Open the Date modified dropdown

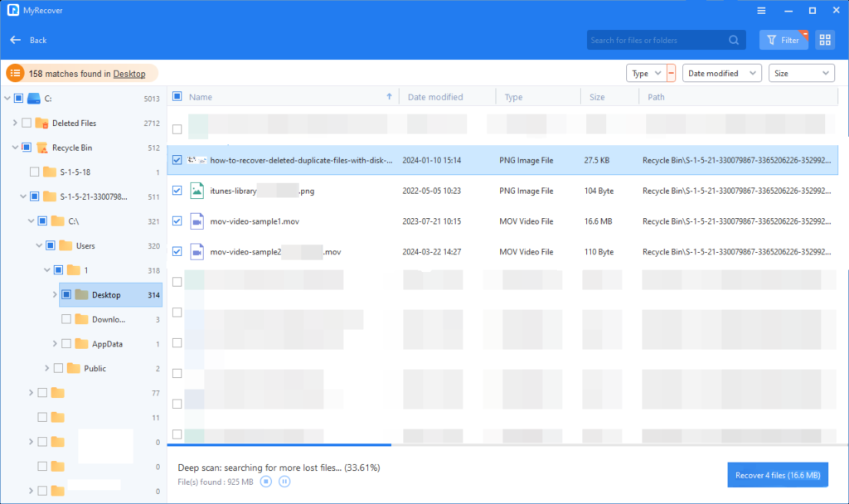click(x=721, y=73)
